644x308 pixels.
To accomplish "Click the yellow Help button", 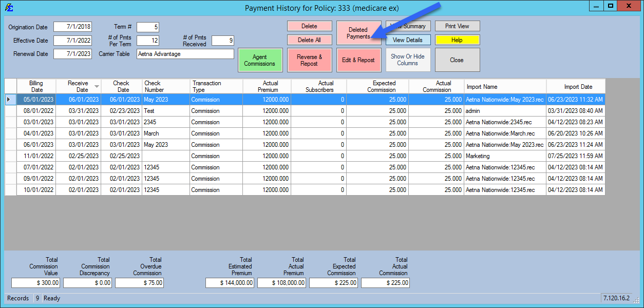I will 457,40.
